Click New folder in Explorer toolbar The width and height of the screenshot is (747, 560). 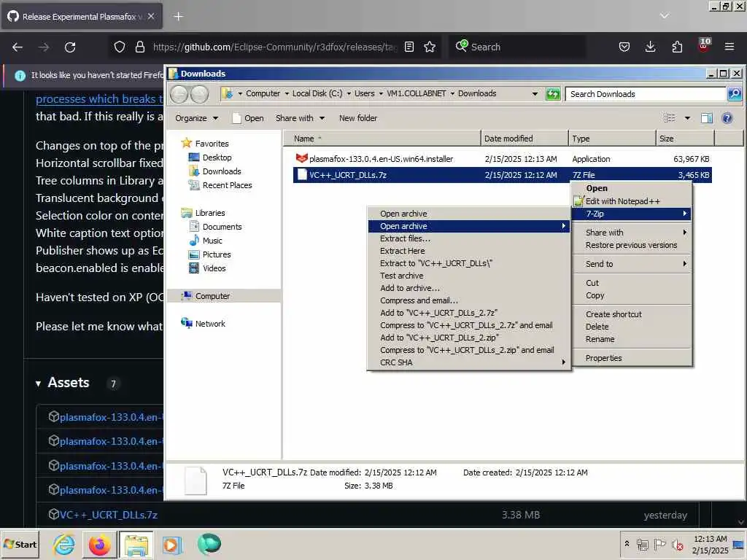pos(357,118)
